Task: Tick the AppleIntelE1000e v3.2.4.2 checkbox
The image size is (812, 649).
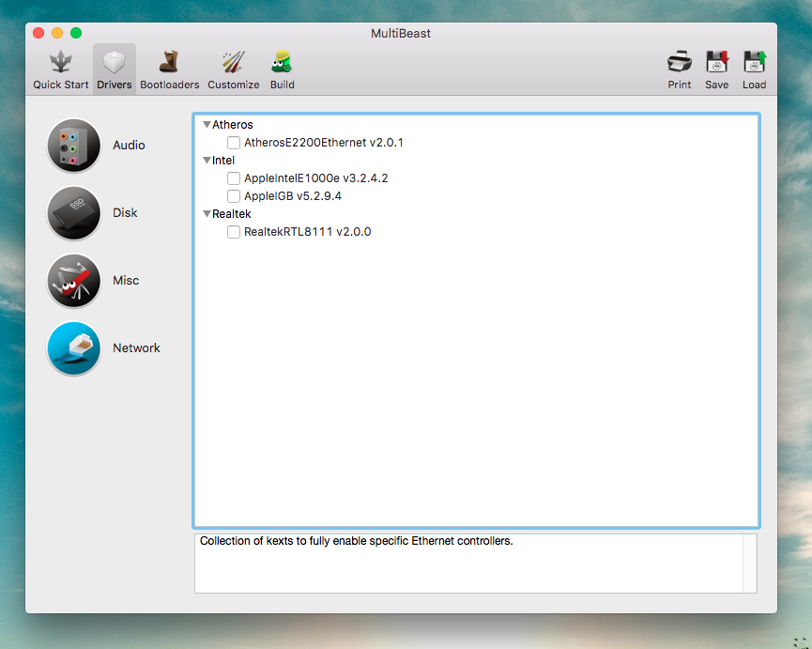Action: tap(234, 178)
